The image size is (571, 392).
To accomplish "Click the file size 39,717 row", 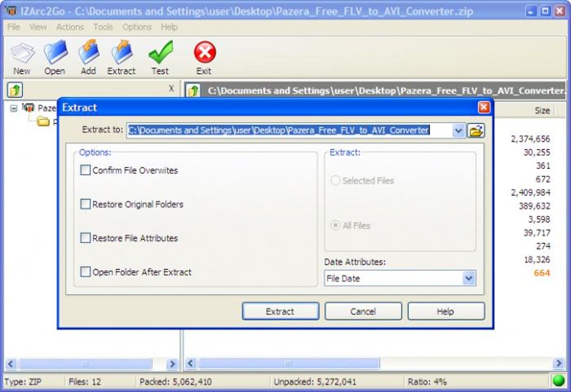I will click(537, 233).
